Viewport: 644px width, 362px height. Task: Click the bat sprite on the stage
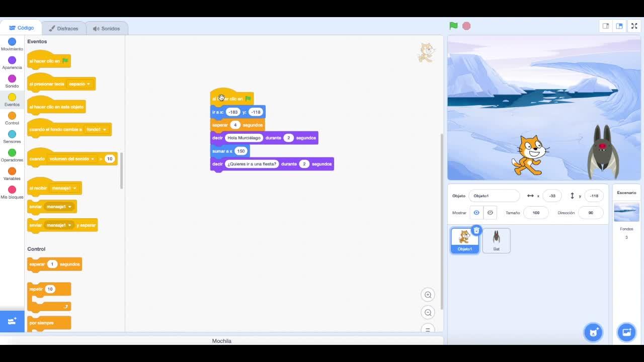tap(603, 151)
